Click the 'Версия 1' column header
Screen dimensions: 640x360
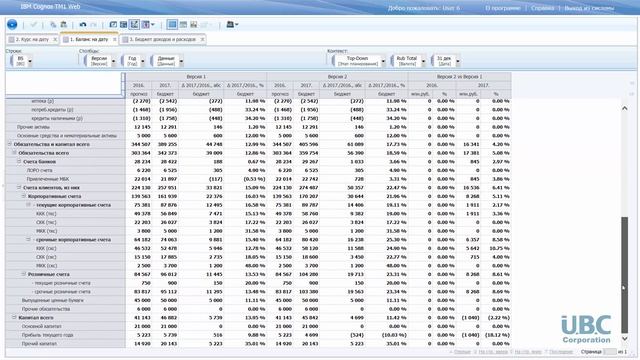[x=196, y=77]
